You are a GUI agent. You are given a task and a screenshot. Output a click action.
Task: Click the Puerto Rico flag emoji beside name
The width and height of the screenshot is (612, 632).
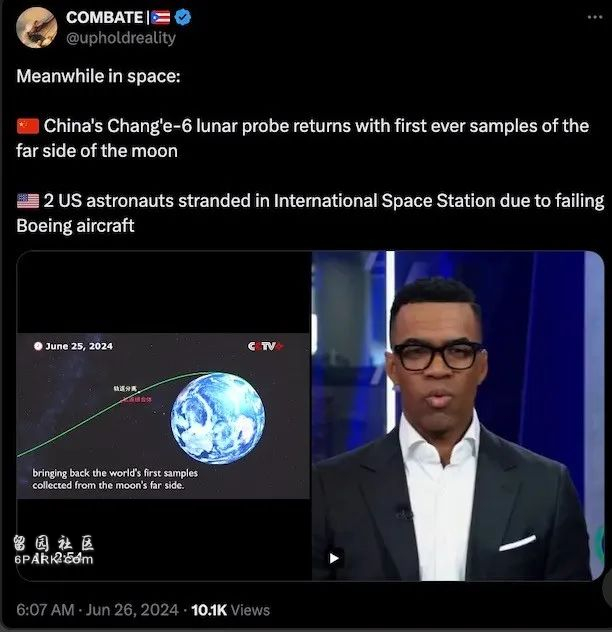[x=160, y=18]
